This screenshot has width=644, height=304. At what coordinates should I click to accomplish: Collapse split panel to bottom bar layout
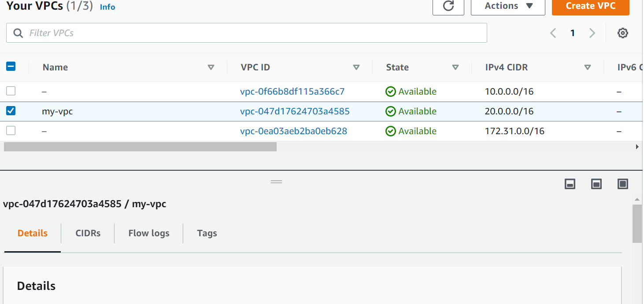(570, 184)
